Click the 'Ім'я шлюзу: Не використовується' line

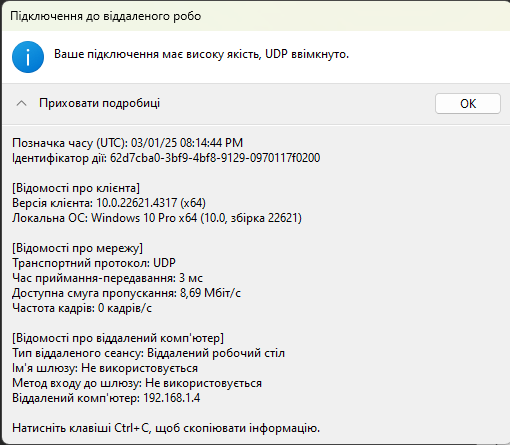105,368
